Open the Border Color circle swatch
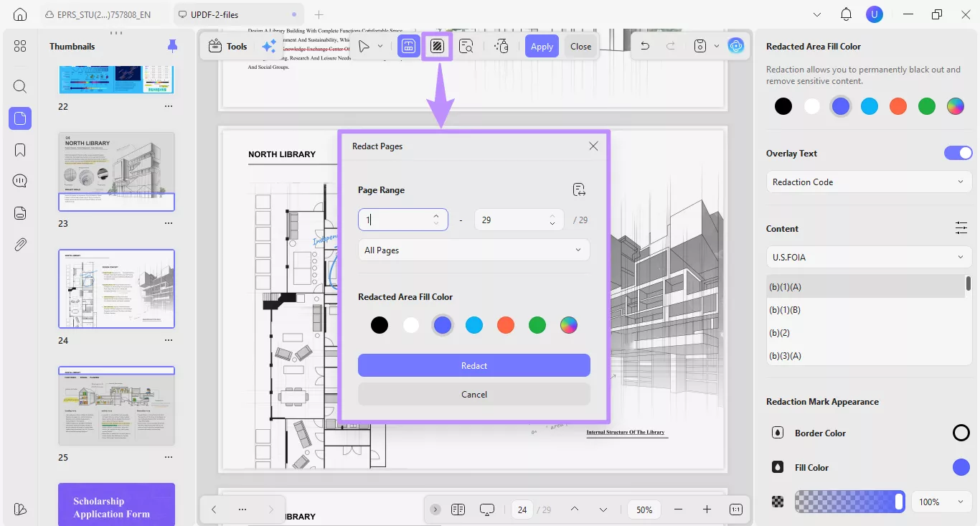The width and height of the screenshot is (980, 526). click(x=961, y=433)
